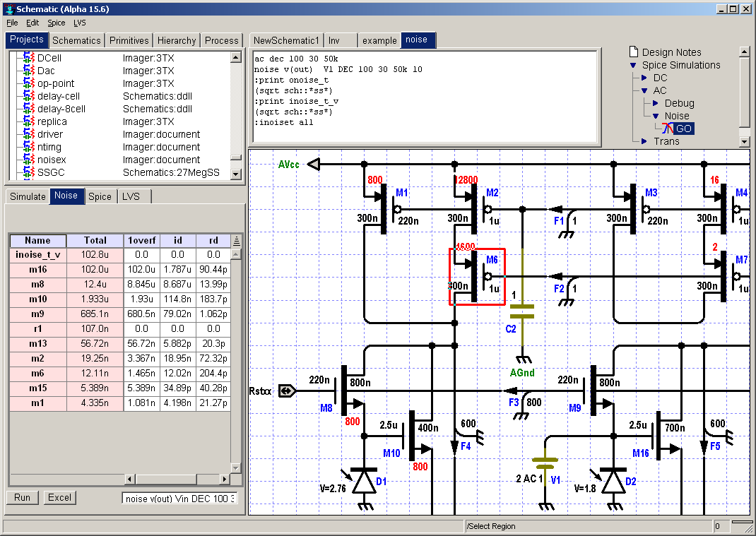Viewport: 756px width, 536px height.
Task: Collapse the Spice Simulations tree node
Action: 633,65
